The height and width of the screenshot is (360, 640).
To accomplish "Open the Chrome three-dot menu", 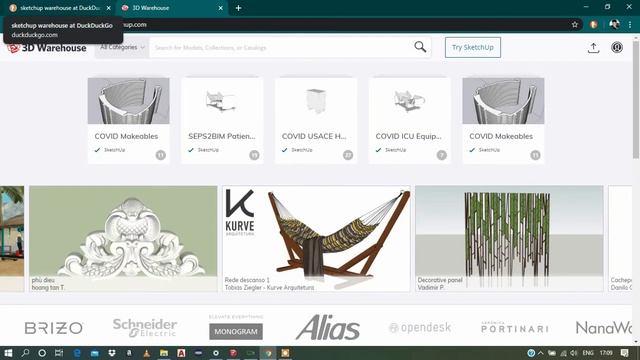I will (630, 24).
